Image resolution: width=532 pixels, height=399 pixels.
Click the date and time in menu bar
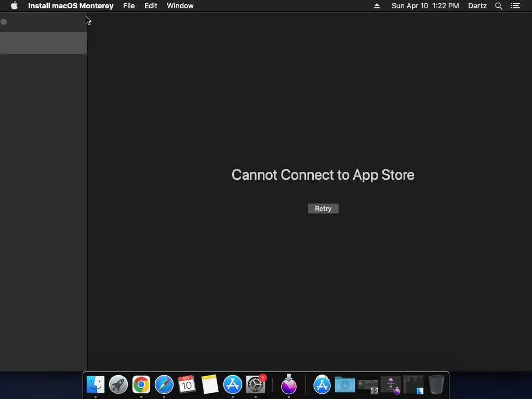coord(425,6)
